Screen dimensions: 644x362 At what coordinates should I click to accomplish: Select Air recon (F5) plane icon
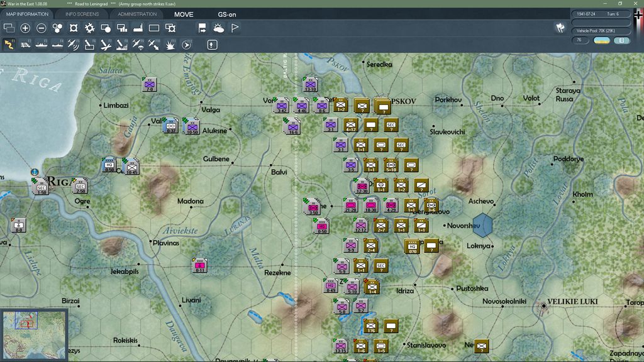pyautogui.click(x=73, y=45)
